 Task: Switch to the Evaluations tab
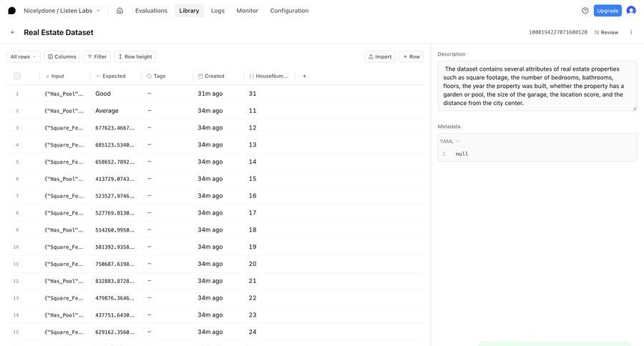(151, 11)
